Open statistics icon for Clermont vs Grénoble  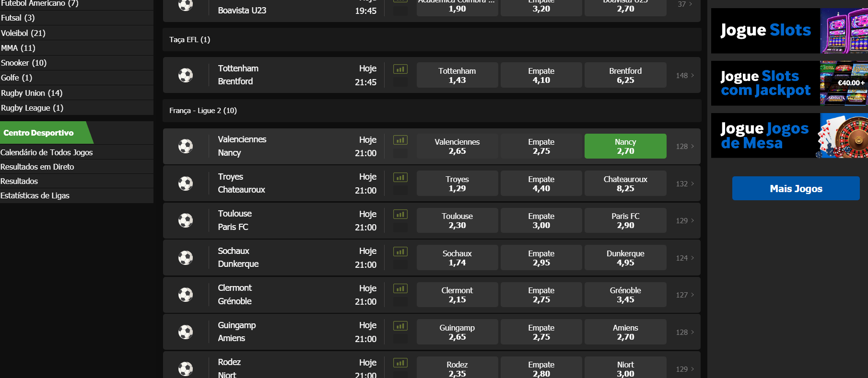point(400,288)
